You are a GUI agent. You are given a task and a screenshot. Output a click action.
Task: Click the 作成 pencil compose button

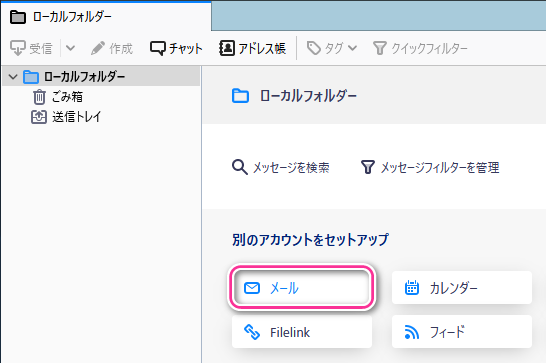click(x=112, y=48)
